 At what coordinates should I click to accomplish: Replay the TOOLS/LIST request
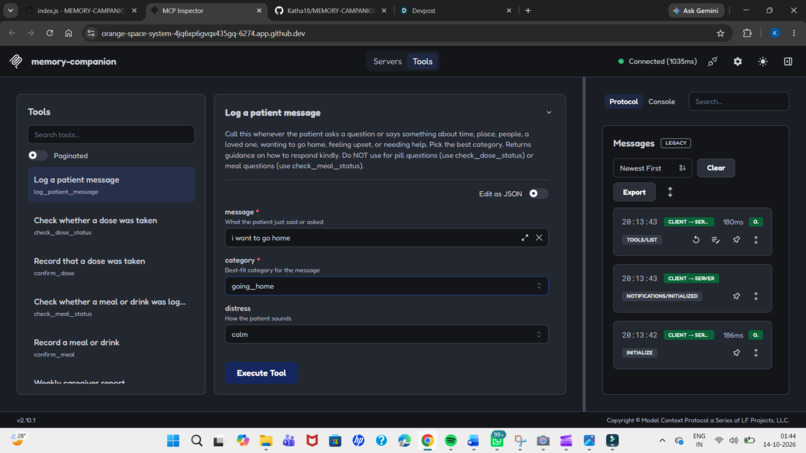pyautogui.click(x=696, y=240)
